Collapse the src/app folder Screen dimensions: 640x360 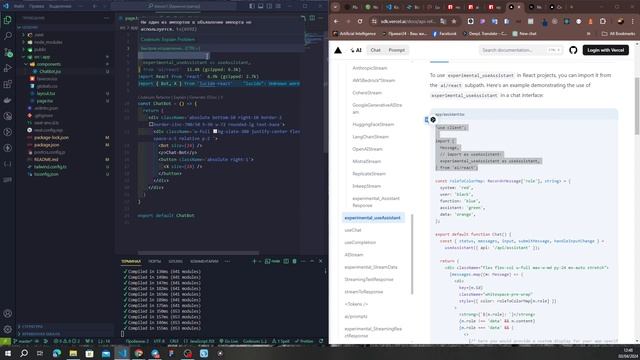23,57
